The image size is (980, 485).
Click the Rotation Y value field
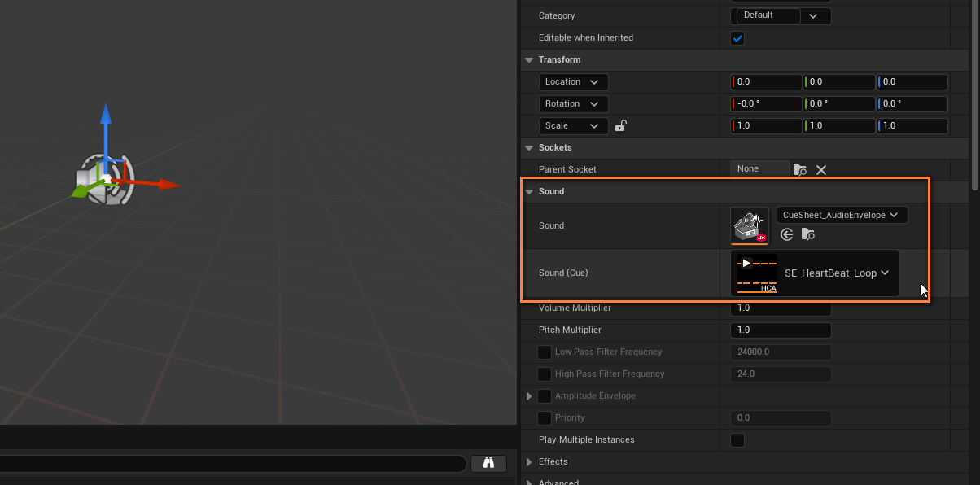pos(839,104)
